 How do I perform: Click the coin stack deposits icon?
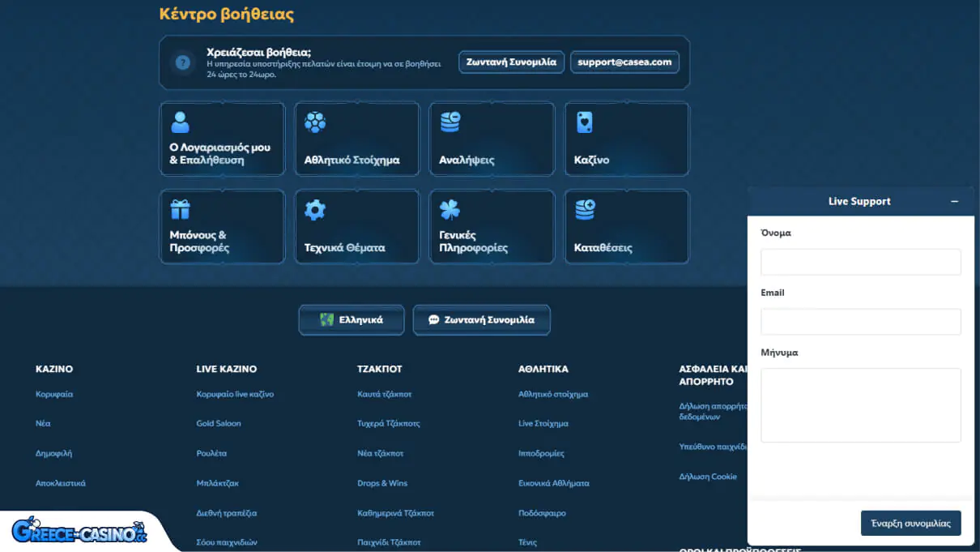point(585,210)
